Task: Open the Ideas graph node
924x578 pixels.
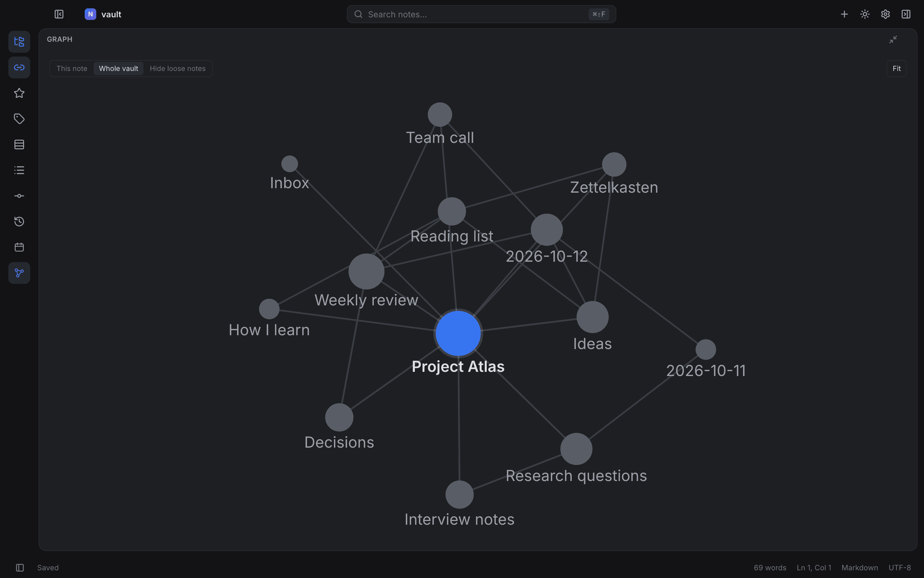Action: click(593, 317)
